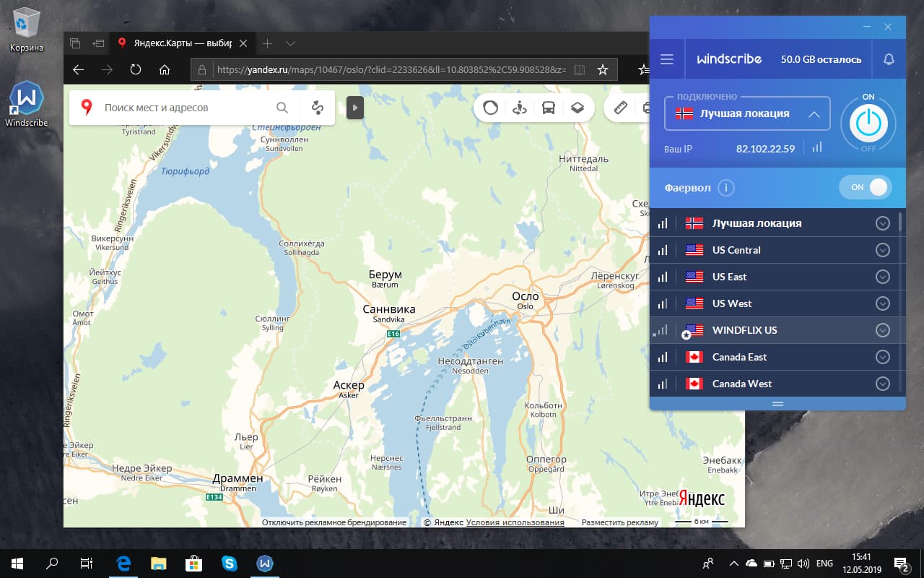Click the yandex.ru address bar
The image size is (924, 578).
(x=391, y=69)
